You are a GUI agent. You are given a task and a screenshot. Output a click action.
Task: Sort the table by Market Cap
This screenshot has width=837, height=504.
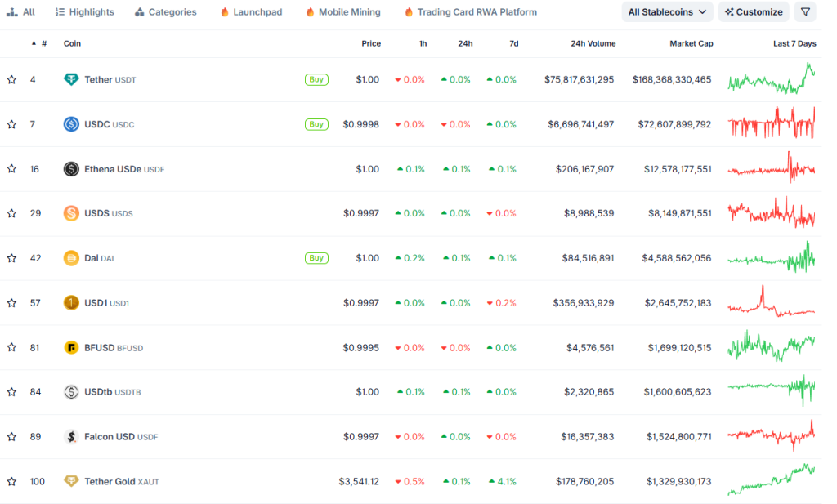691,43
